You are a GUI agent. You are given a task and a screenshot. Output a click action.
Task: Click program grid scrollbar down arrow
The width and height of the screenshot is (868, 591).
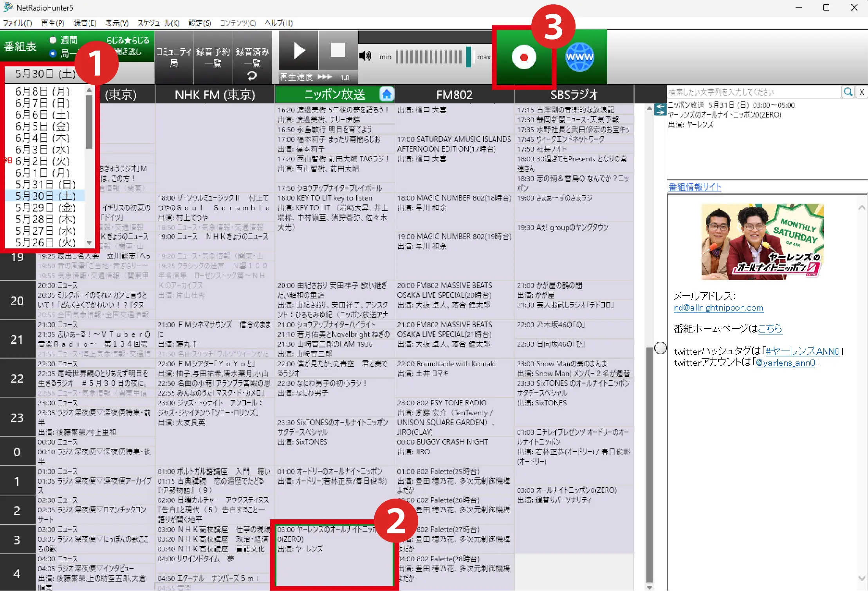pos(649,587)
